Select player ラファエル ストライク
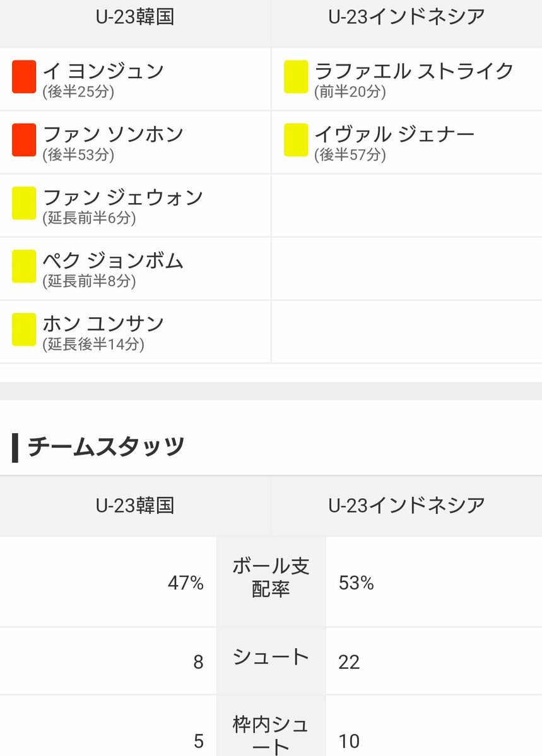 pos(414,71)
